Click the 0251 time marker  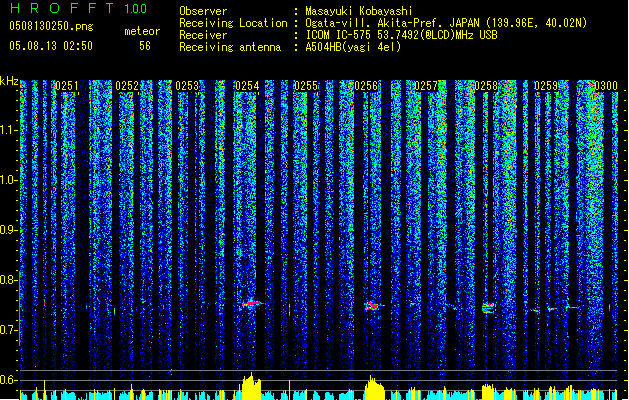pos(67,86)
